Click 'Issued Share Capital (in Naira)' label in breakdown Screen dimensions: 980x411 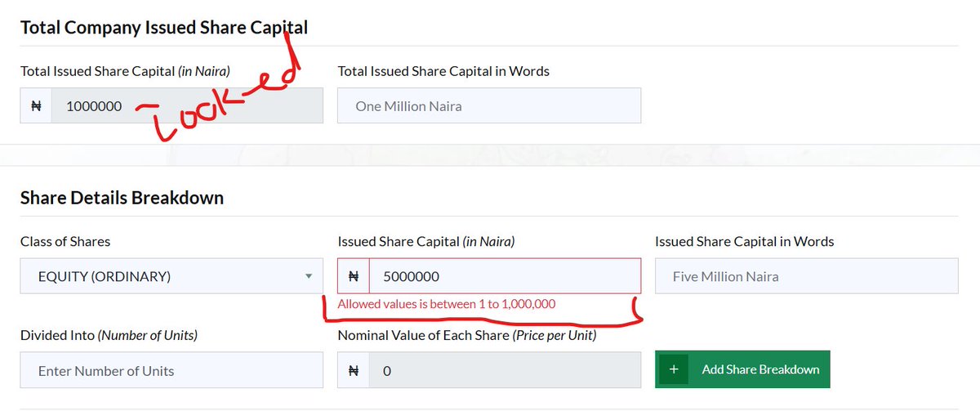pyautogui.click(x=426, y=241)
